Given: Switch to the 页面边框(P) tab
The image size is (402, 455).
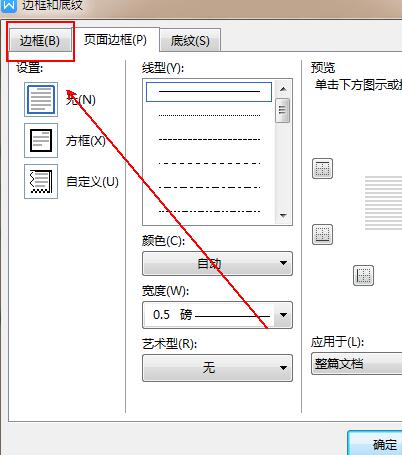Looking at the screenshot, I should [115, 40].
